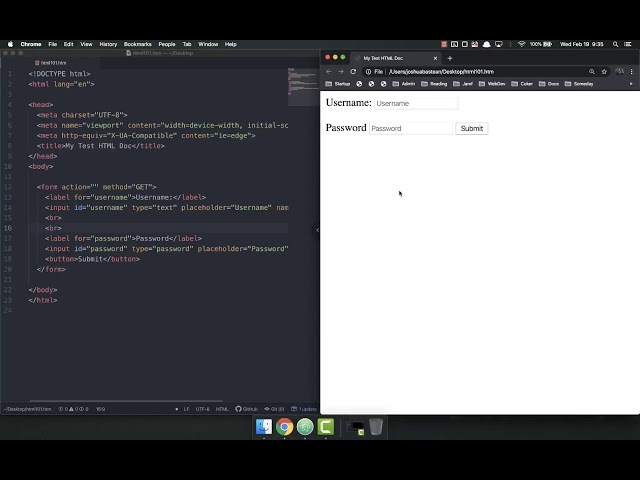Open the Admin bookmarks folder

404,84
